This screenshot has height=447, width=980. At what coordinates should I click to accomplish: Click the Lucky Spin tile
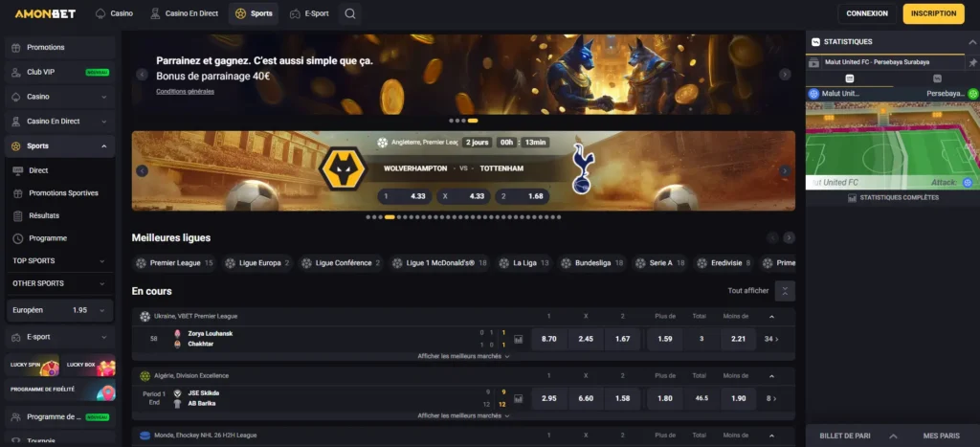point(33,365)
